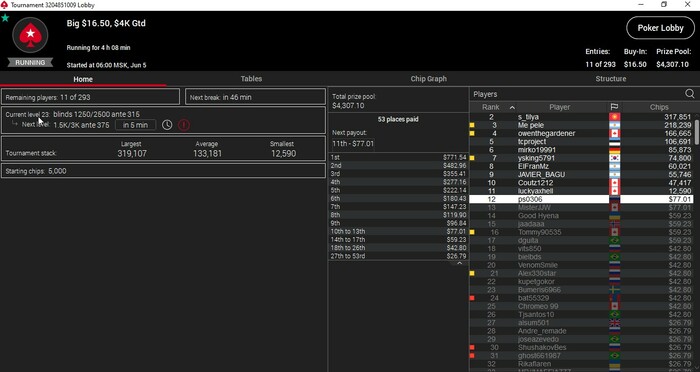The image size is (700, 372).
Task: Click ysking5791's South Korea flag
Action: [614, 158]
